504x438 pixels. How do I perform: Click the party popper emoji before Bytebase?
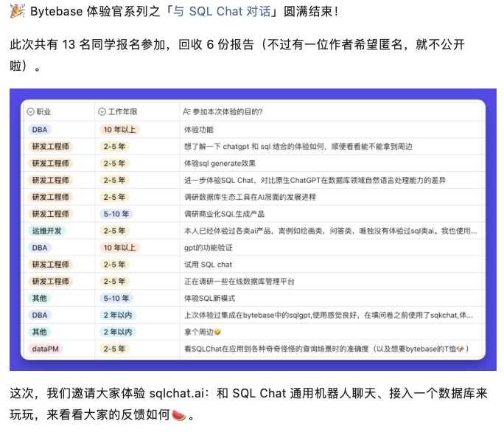click(18, 11)
